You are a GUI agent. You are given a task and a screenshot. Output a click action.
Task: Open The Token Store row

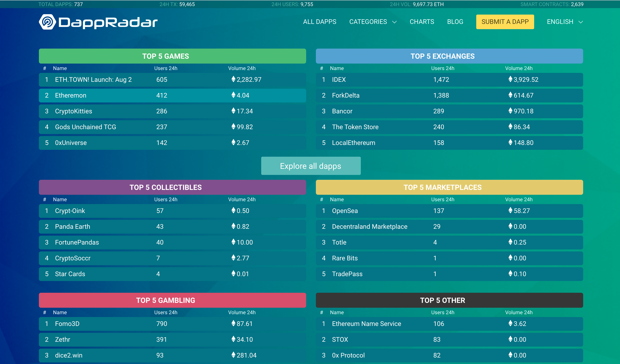pyautogui.click(x=449, y=127)
